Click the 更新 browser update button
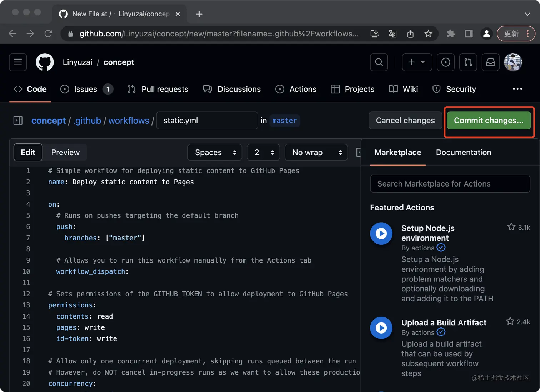 (516, 34)
